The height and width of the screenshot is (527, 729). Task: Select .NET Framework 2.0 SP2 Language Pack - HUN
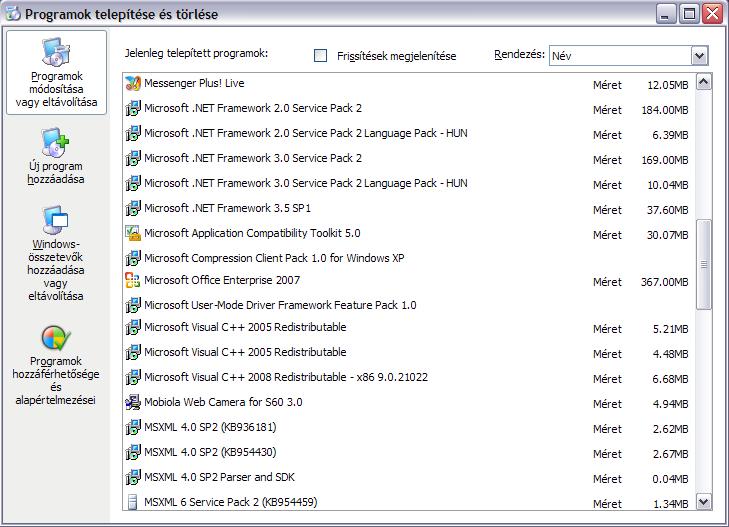[409, 134]
